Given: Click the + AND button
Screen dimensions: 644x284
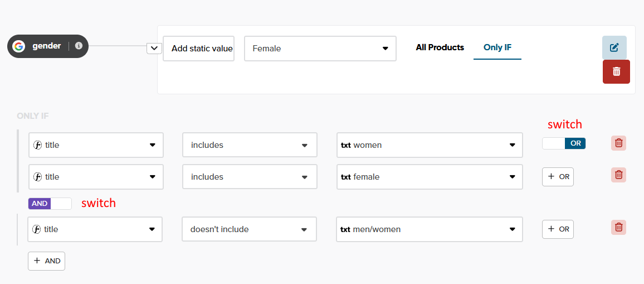Looking at the screenshot, I should click(47, 261).
